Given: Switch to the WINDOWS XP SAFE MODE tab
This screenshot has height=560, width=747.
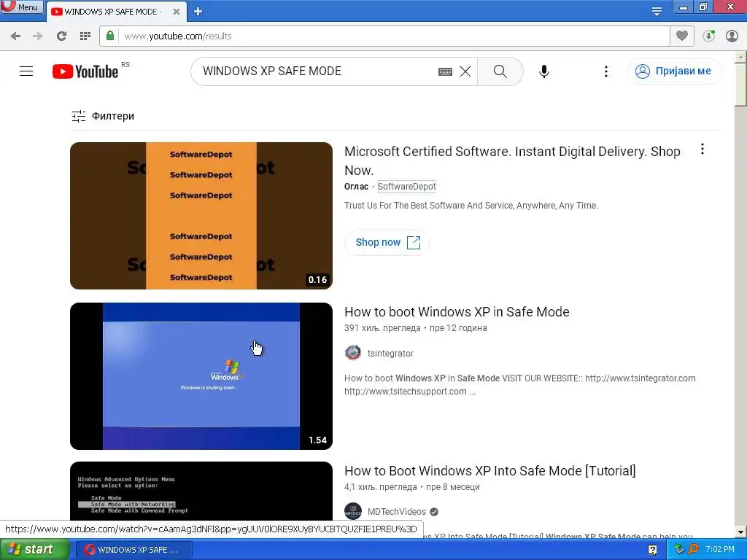Looking at the screenshot, I should click(113, 12).
